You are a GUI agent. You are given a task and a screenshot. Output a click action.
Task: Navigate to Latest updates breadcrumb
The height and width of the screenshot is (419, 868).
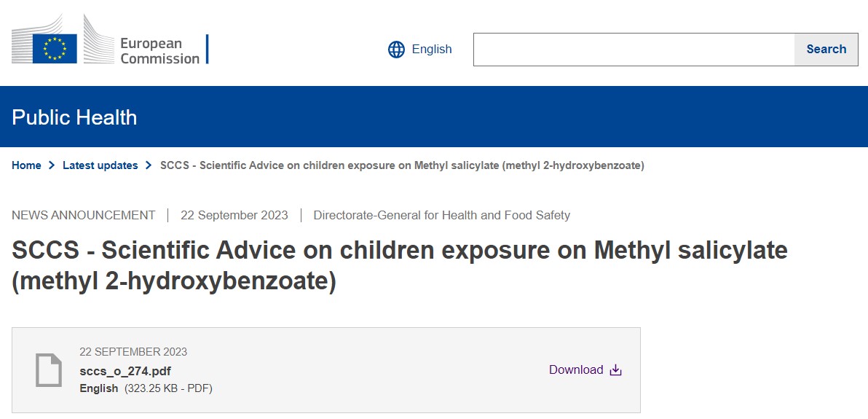(x=100, y=165)
